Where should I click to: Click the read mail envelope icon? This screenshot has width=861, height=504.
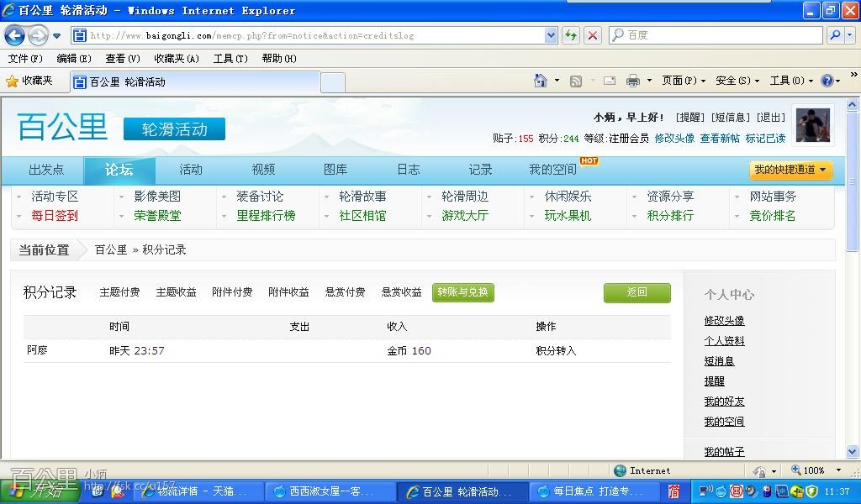tap(609, 81)
